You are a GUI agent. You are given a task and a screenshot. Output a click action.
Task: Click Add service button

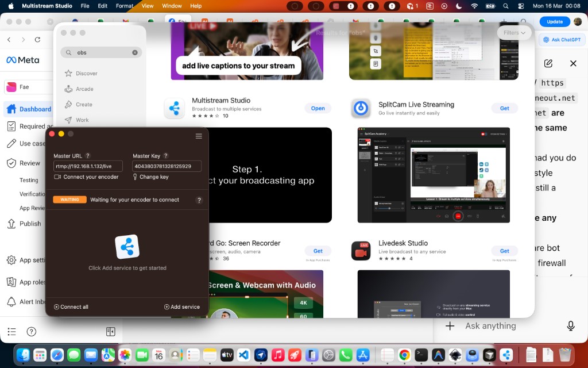tap(182, 307)
